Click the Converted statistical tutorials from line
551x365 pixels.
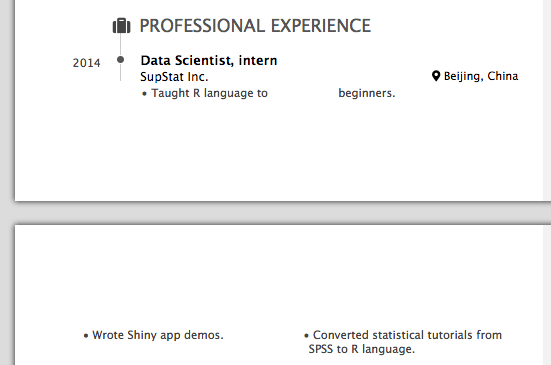coord(407,335)
